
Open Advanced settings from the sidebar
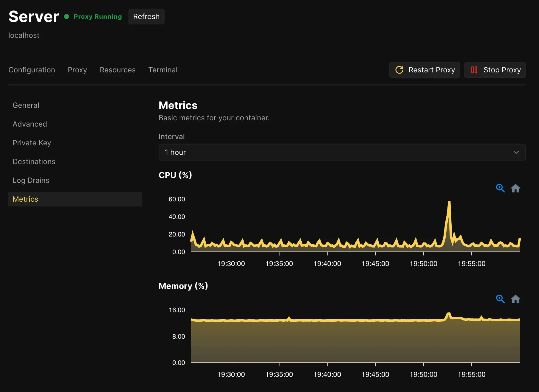[x=30, y=124]
